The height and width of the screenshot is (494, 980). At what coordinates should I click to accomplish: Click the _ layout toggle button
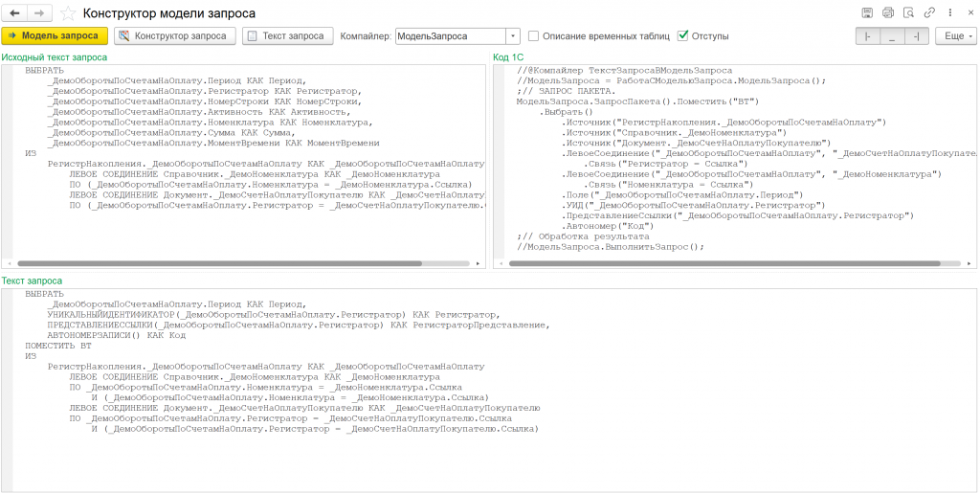892,36
